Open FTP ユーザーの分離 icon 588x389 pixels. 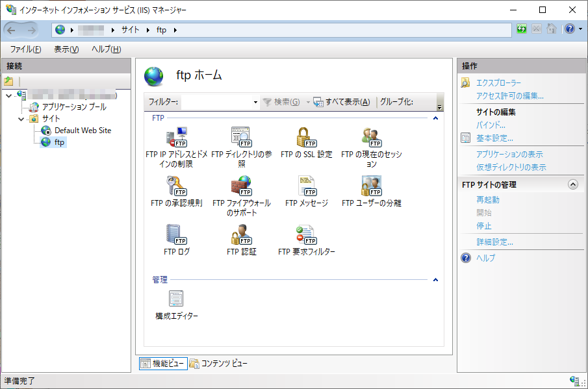point(371,192)
